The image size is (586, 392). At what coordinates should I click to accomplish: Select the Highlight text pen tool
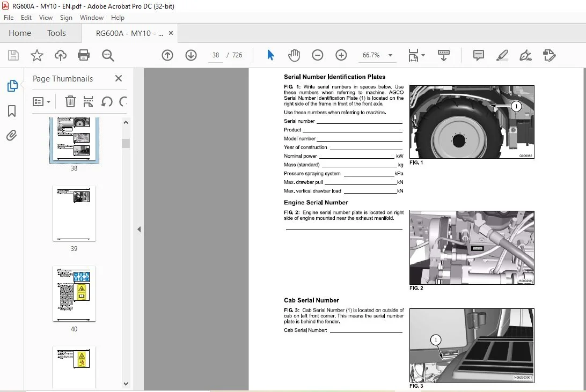coord(502,55)
